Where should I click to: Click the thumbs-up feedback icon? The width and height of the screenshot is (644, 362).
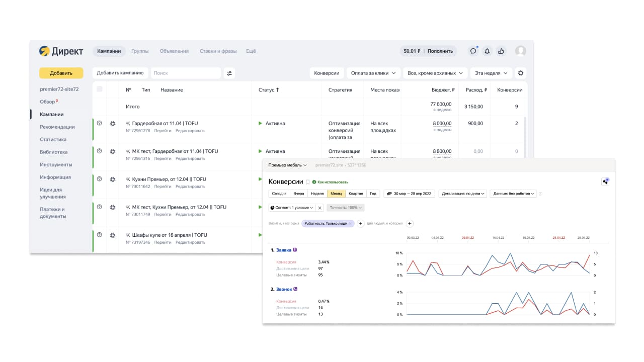tap(501, 51)
